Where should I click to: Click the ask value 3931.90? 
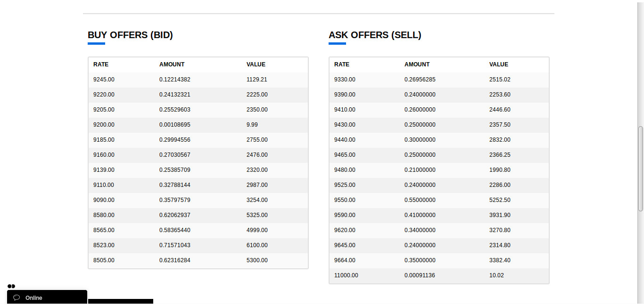click(500, 215)
